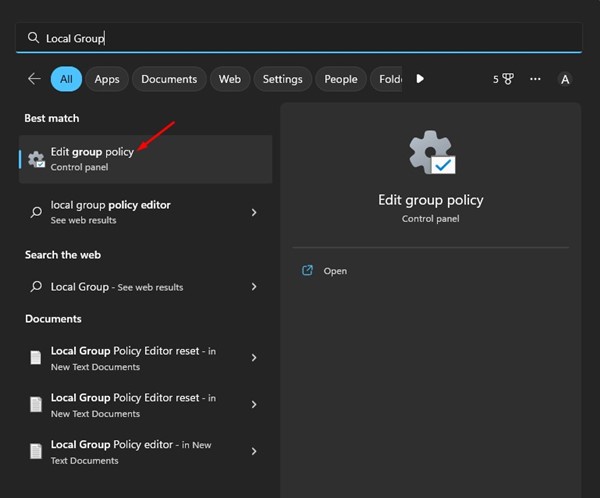Select the Apps filter tab
The image size is (600, 498).
click(x=107, y=79)
